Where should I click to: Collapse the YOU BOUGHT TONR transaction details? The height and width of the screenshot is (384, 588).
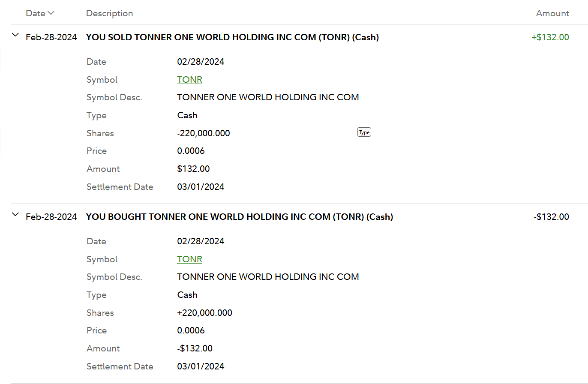point(15,215)
